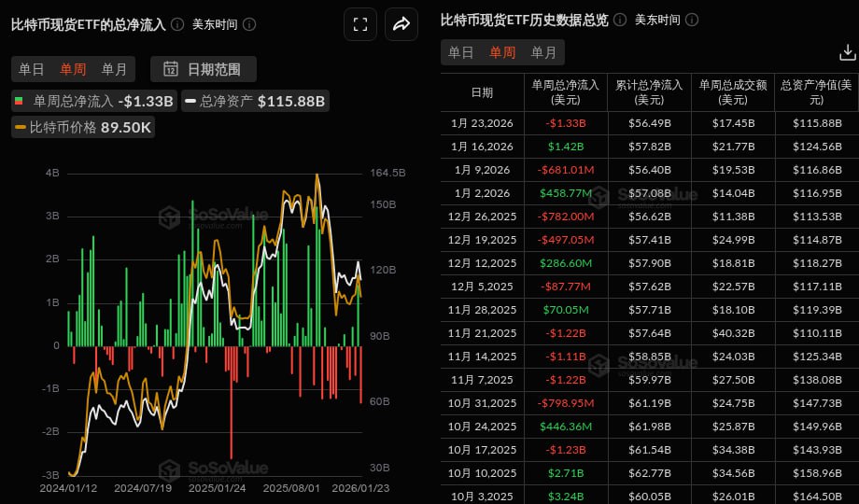The image size is (859, 504).
Task: Open the 日期范围 date range picker
Action: [x=203, y=68]
